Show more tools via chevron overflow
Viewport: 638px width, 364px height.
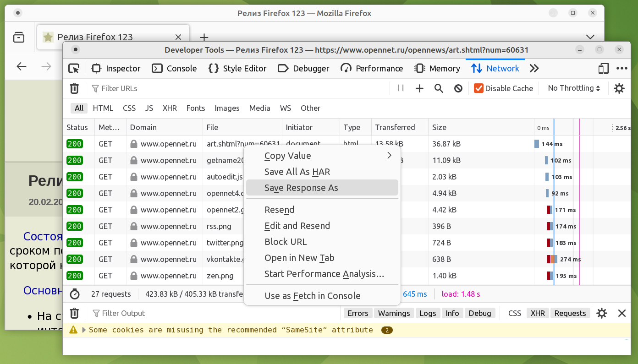[x=534, y=69]
